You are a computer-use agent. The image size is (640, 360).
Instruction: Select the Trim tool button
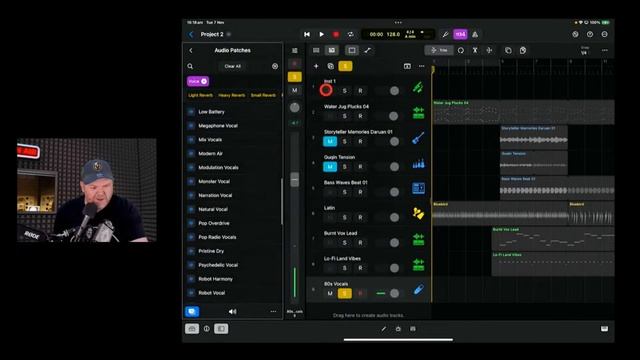coord(439,50)
